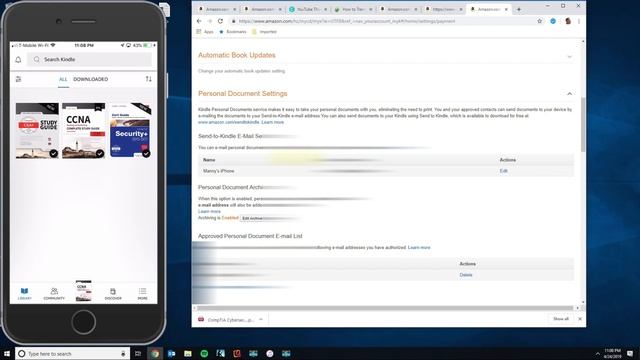Screen dimensions: 640x360
Task: Switch to the 'How to' browser tab
Action: (353, 9)
